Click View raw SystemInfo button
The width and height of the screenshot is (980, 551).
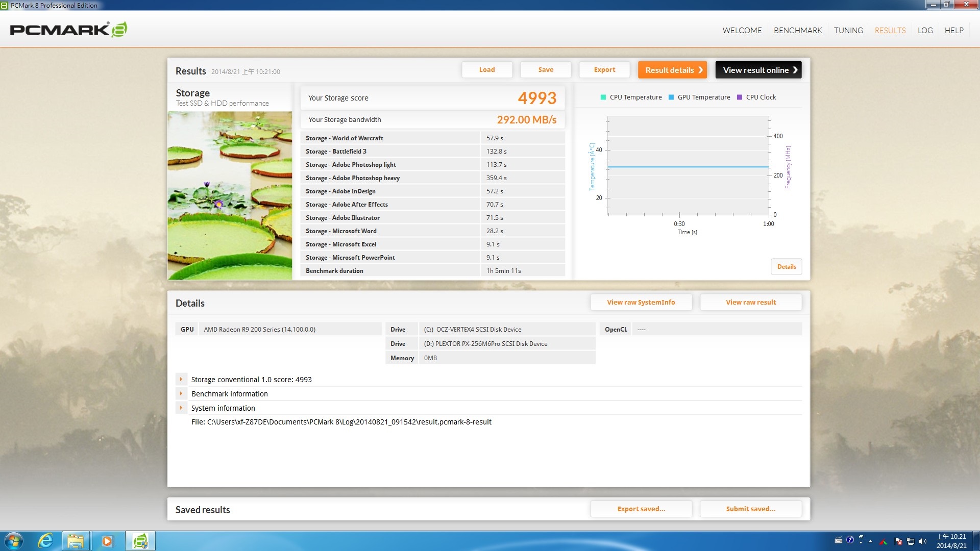pos(641,303)
